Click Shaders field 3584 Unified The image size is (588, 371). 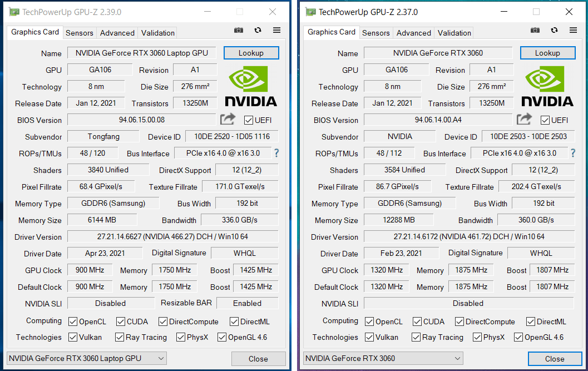(404, 170)
